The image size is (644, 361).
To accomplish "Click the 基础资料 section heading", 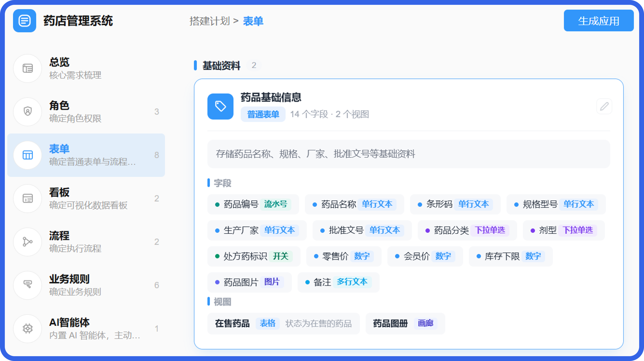I will (221, 66).
